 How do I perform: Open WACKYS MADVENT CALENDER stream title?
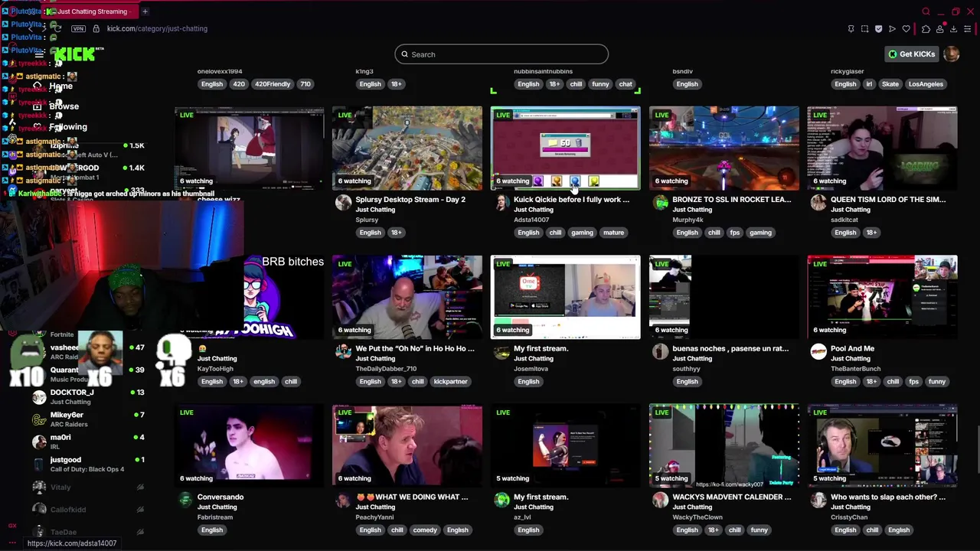click(x=731, y=497)
